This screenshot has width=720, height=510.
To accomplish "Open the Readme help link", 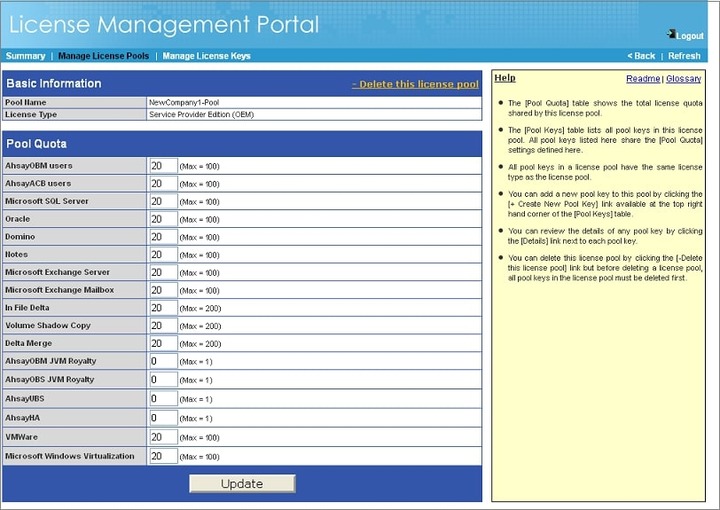I will pyautogui.click(x=642, y=78).
